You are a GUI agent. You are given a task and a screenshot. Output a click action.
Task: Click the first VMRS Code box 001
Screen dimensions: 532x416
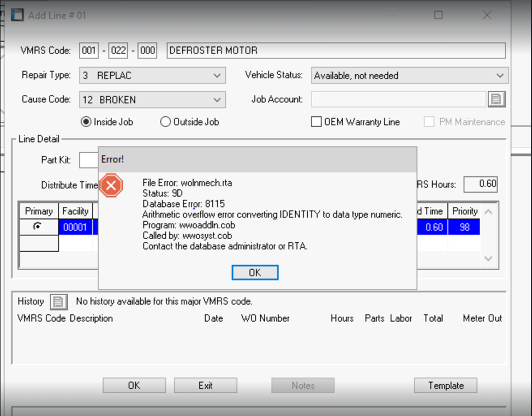point(88,51)
